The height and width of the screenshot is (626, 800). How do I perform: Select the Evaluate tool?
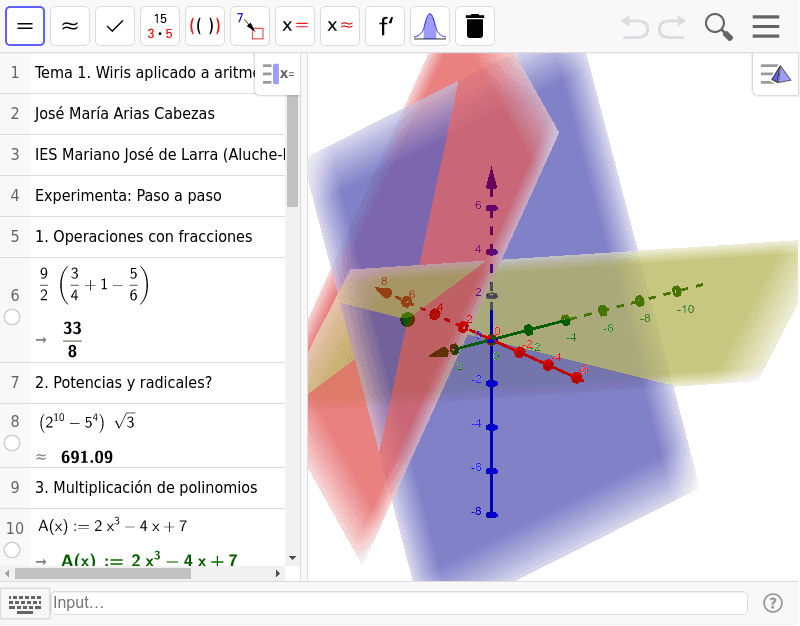(26, 26)
